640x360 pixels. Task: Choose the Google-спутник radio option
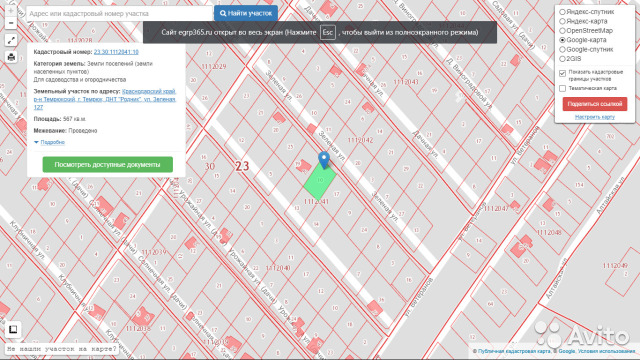(x=562, y=49)
